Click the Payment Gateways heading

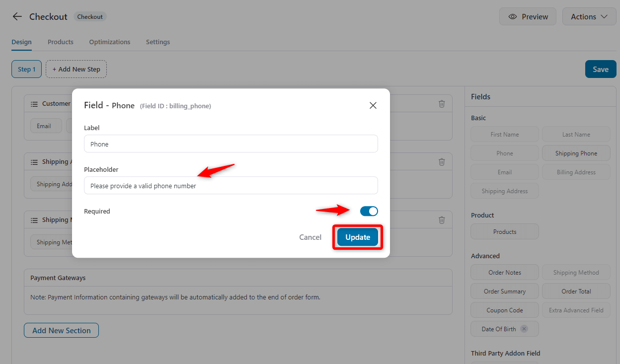coord(58,278)
